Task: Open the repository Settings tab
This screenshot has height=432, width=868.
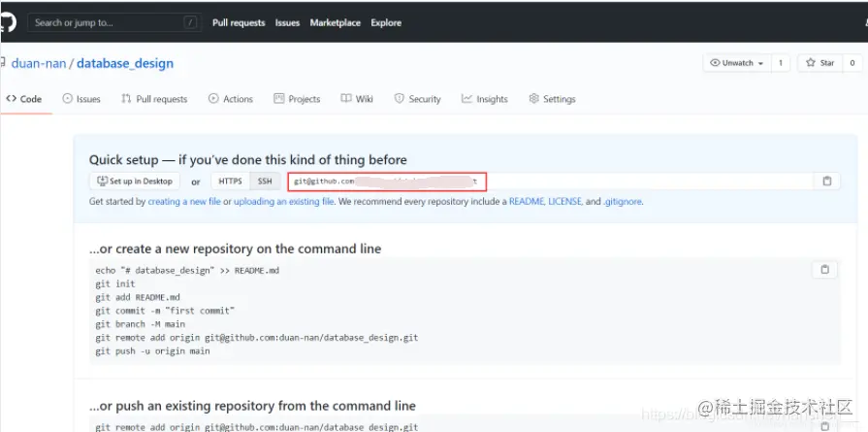Action: (552, 99)
